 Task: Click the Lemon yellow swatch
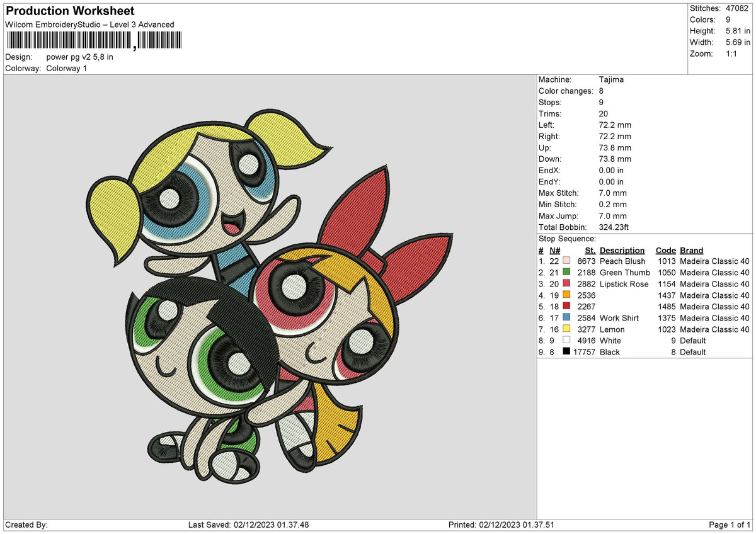566,329
